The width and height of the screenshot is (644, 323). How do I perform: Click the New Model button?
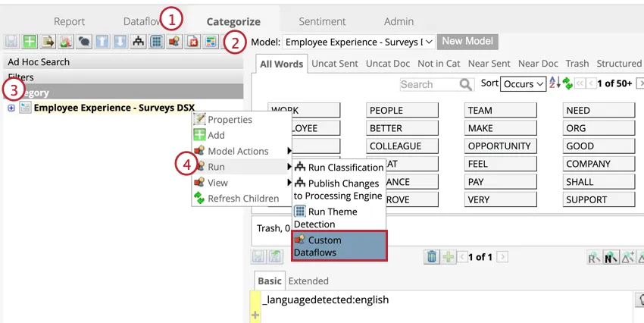coord(467,42)
